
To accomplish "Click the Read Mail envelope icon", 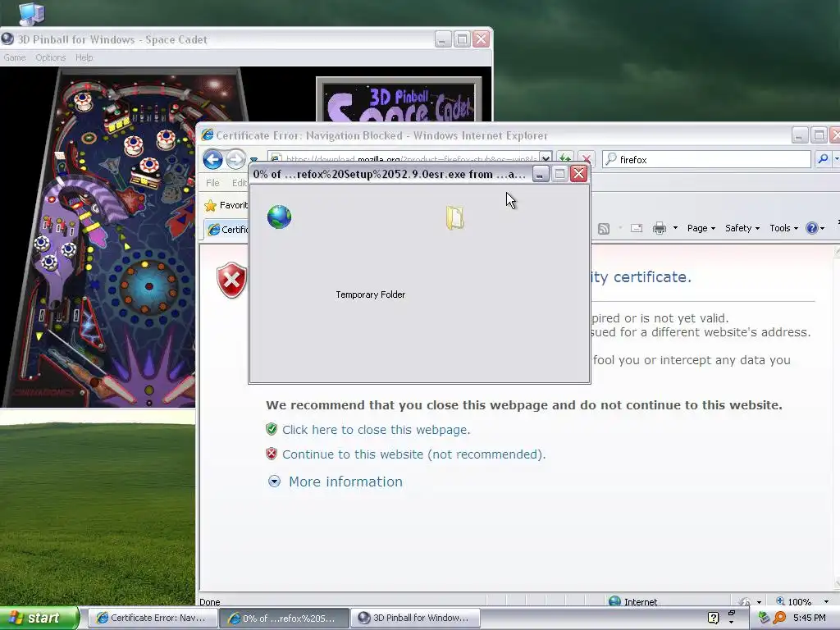I will [637, 228].
